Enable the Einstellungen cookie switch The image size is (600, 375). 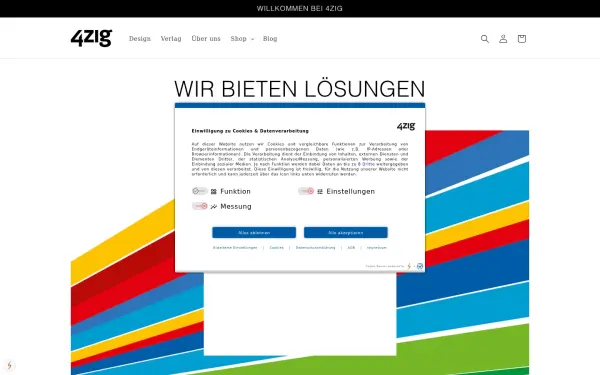[x=306, y=191]
